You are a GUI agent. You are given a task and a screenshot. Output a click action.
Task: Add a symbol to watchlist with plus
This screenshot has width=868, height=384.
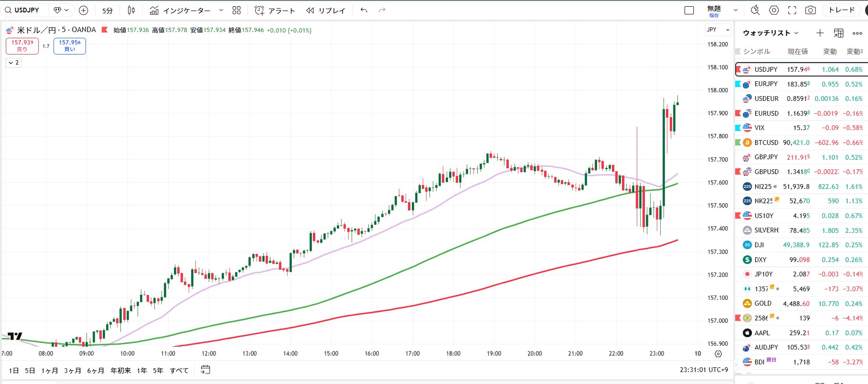(820, 33)
